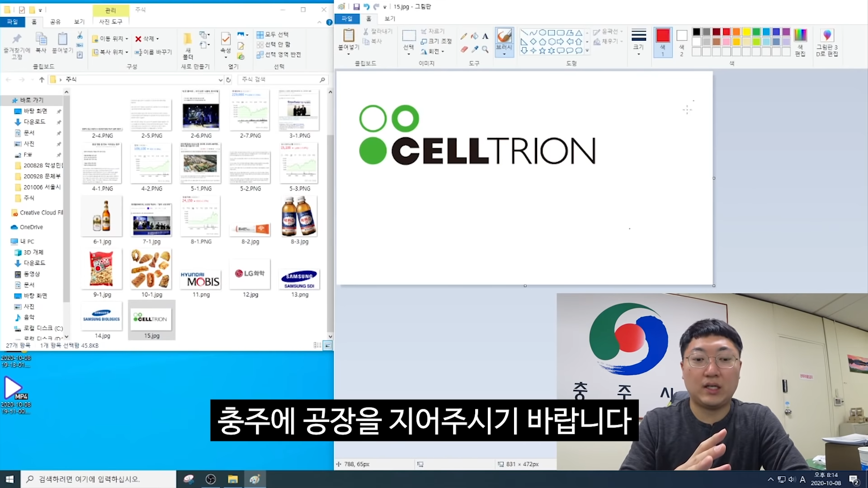The image size is (868, 488).
Task: Select Color 2 swatch button
Action: pos(682,42)
